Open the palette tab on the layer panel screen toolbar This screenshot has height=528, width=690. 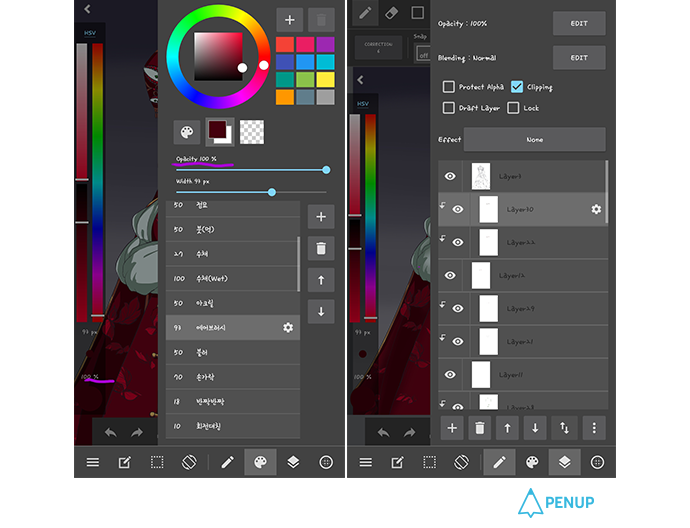click(x=532, y=462)
